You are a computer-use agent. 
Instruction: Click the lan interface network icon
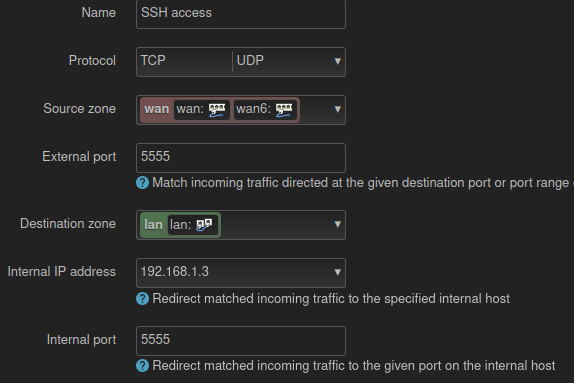204,225
